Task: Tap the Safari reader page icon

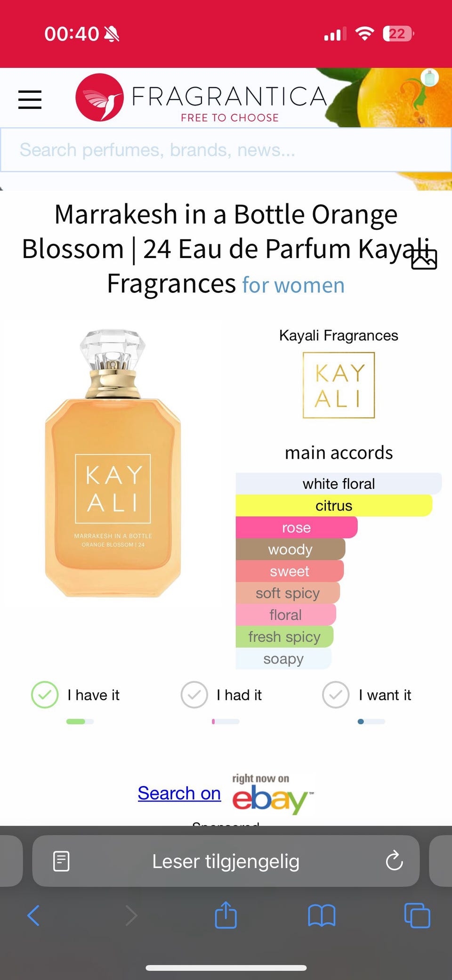Action: [61, 861]
